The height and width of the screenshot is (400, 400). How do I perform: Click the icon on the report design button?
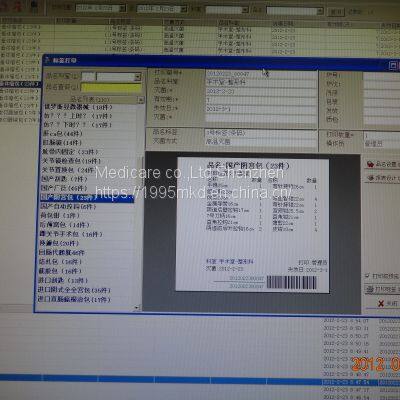pos(370,178)
